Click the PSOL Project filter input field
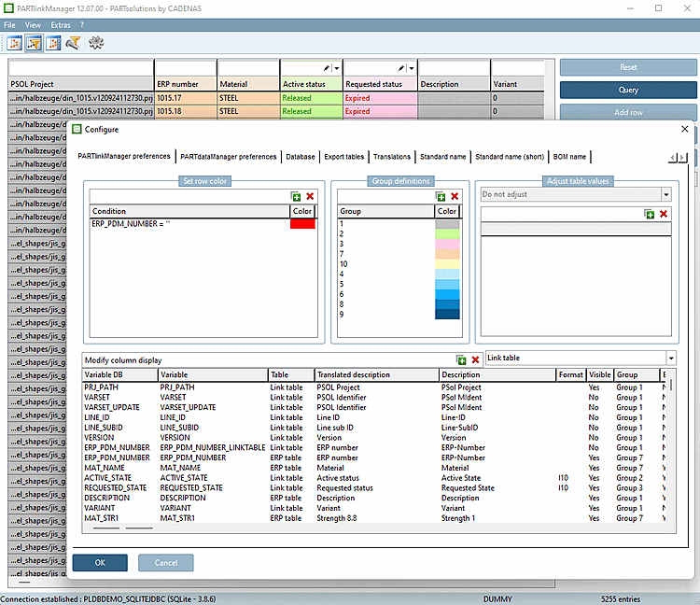The width and height of the screenshot is (700, 605). pyautogui.click(x=80, y=68)
